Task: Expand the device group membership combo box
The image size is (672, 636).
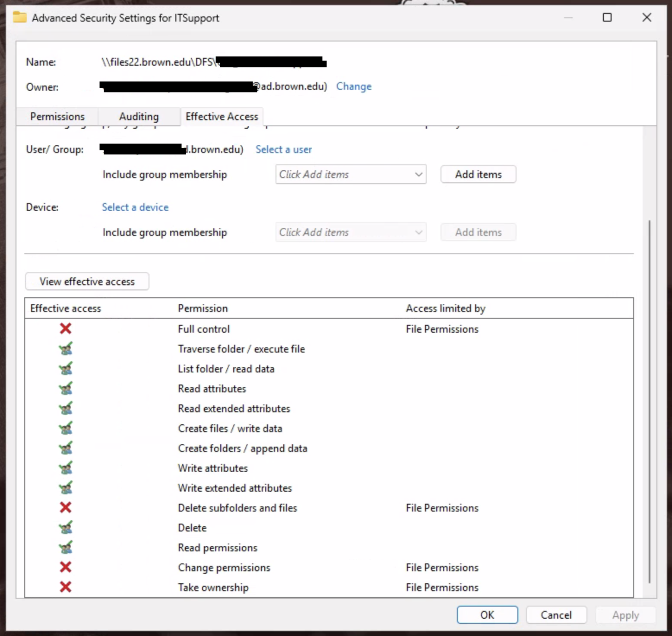Action: click(351, 232)
